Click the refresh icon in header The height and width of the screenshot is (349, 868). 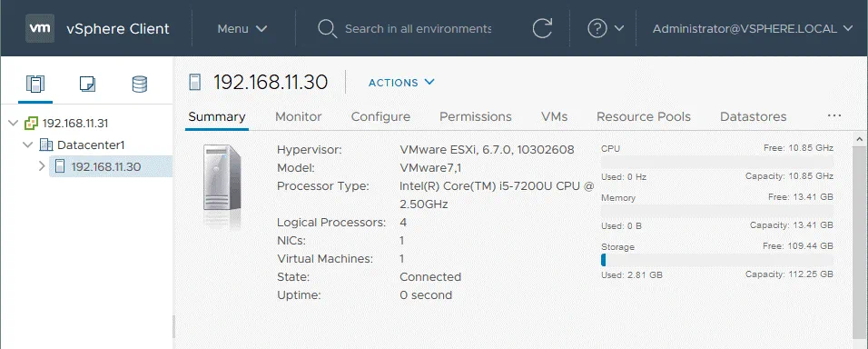[543, 28]
